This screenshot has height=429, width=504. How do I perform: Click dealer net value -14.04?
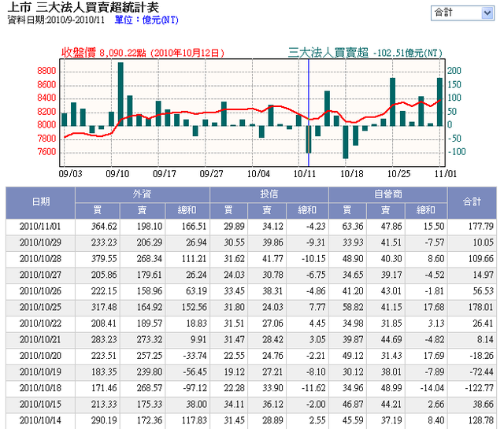(432, 388)
